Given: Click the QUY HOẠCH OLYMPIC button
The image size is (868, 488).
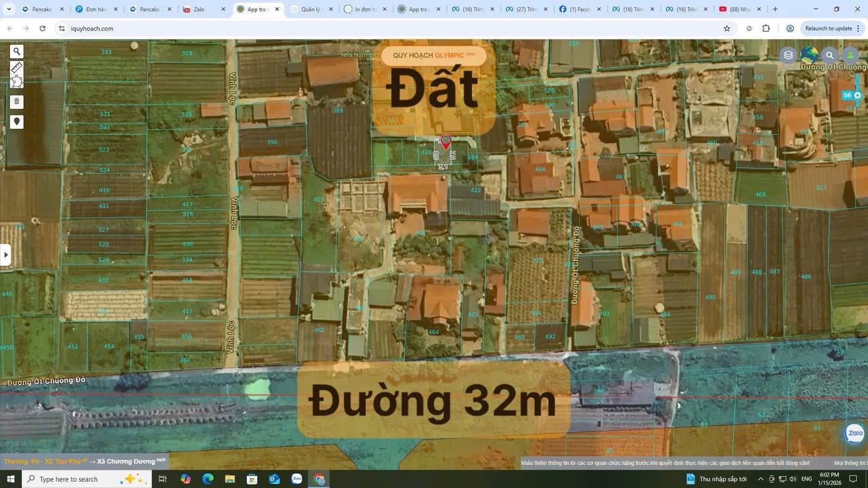Looking at the screenshot, I should tap(433, 55).
